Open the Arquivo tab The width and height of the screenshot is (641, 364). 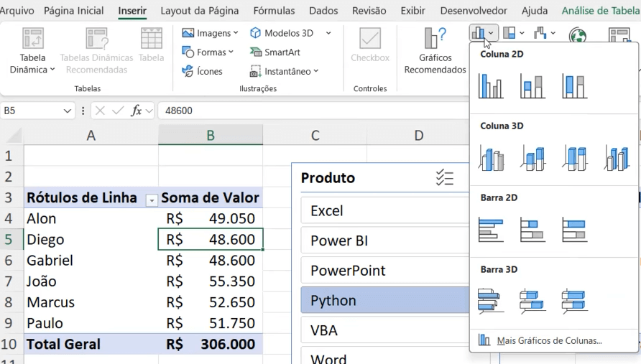point(17,11)
